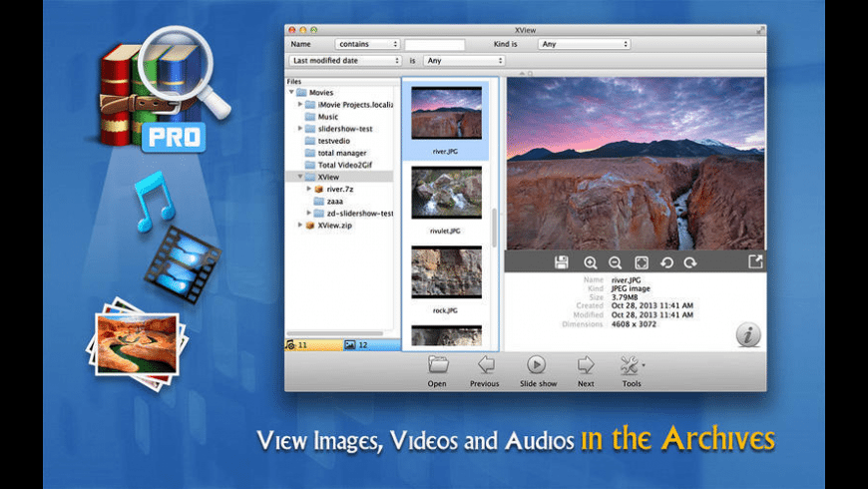Select the river.7z archive icon
Image resolution: width=868 pixels, height=489 pixels.
pyautogui.click(x=319, y=189)
